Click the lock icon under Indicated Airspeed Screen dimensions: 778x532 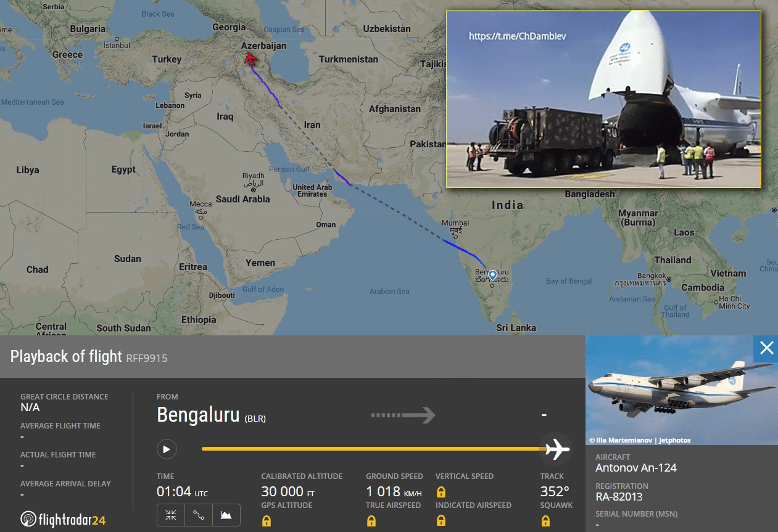click(x=441, y=521)
